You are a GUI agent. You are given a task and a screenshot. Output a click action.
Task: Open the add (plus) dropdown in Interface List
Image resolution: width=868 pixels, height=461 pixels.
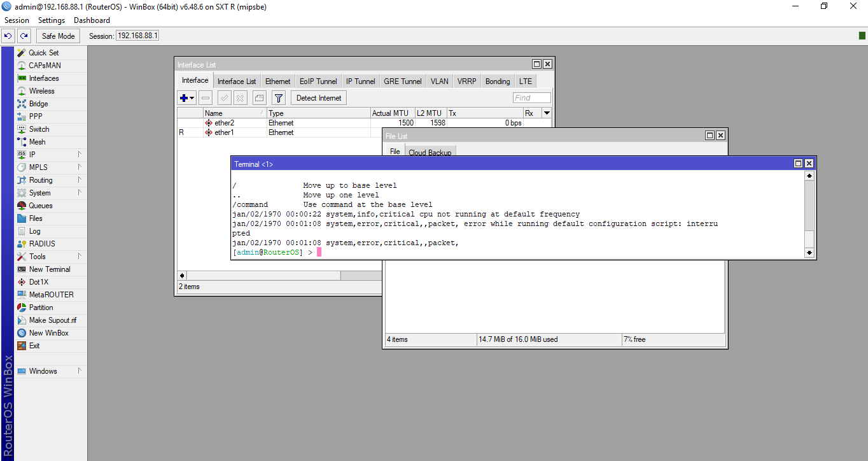coord(187,98)
